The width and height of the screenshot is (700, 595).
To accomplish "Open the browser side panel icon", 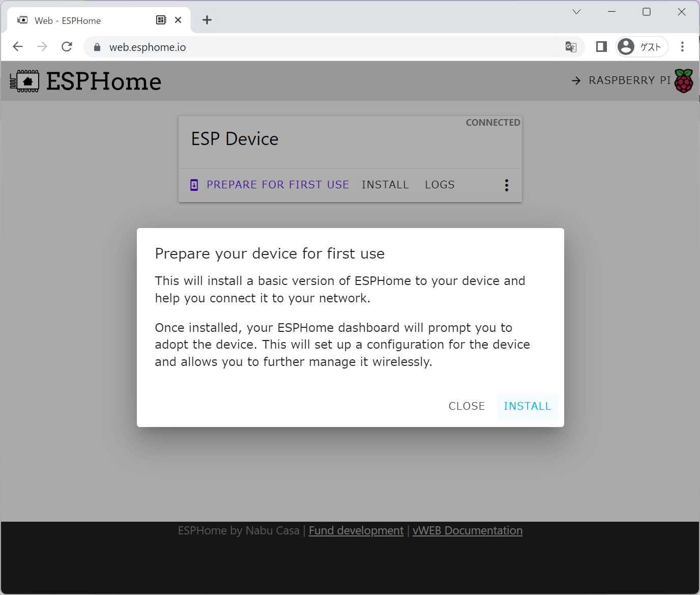I will click(601, 46).
